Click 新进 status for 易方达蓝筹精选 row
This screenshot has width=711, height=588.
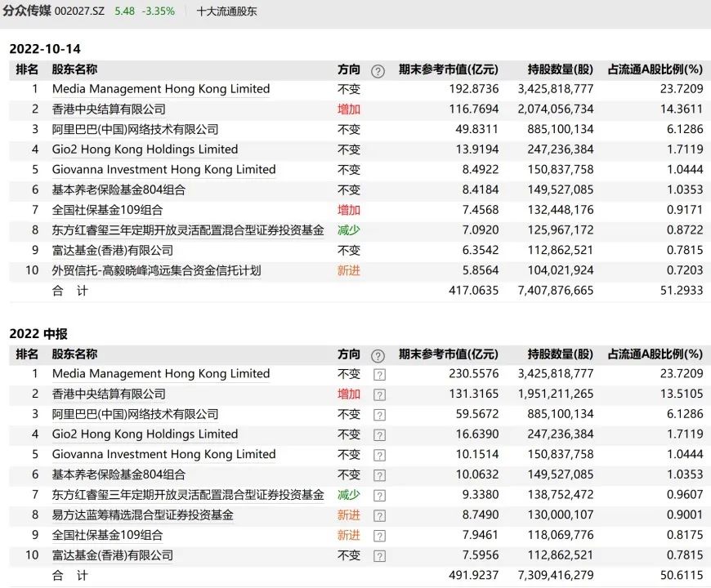pyautogui.click(x=349, y=514)
